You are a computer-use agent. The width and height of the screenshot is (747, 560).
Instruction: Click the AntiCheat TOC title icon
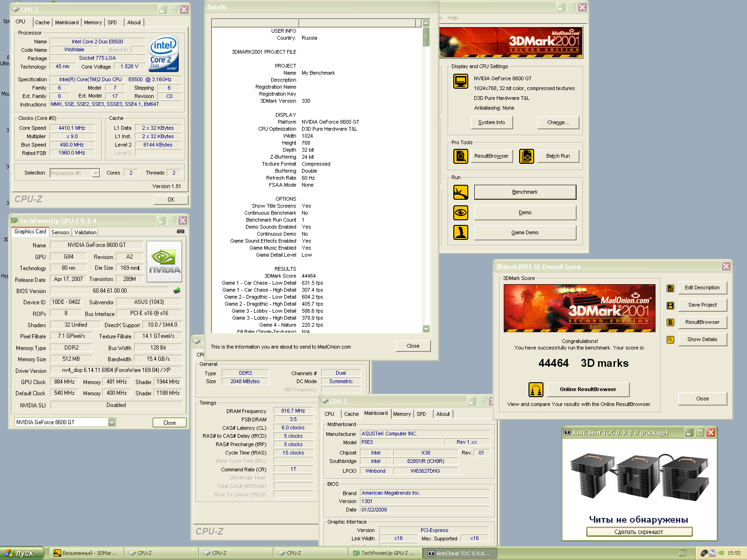567,433
